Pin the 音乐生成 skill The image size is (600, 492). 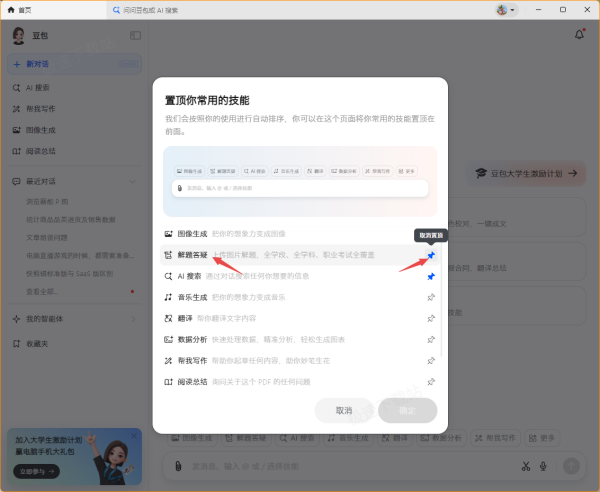click(x=431, y=297)
